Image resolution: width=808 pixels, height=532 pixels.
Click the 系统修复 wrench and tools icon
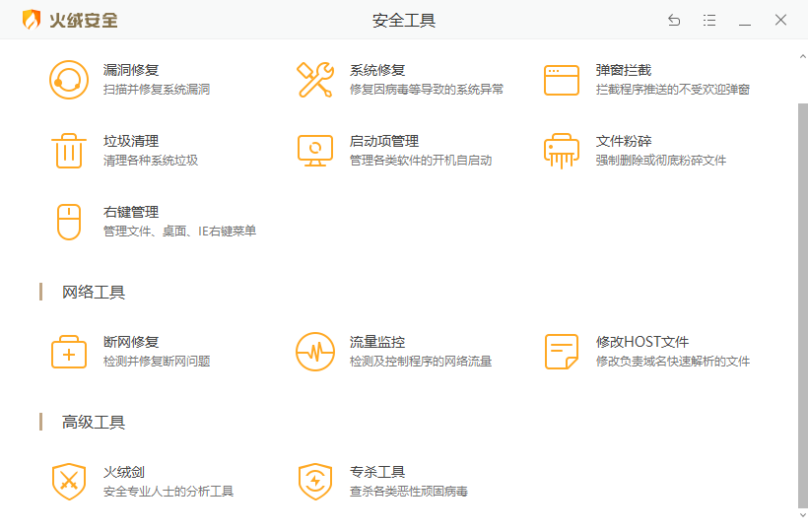click(315, 80)
